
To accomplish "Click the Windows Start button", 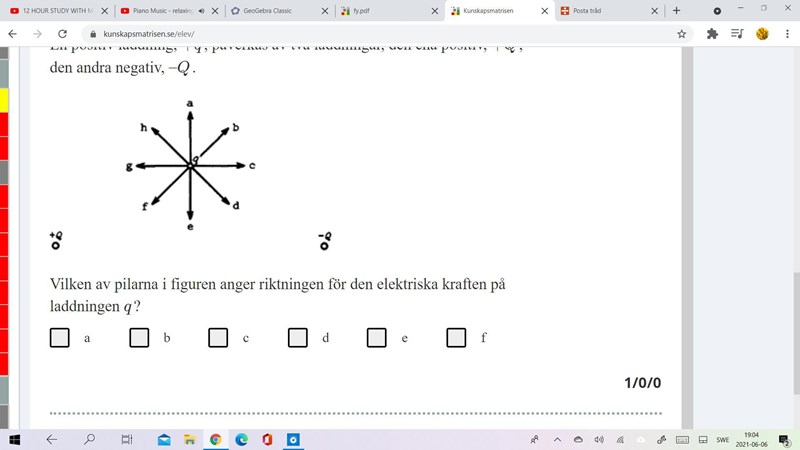I will 15,439.
